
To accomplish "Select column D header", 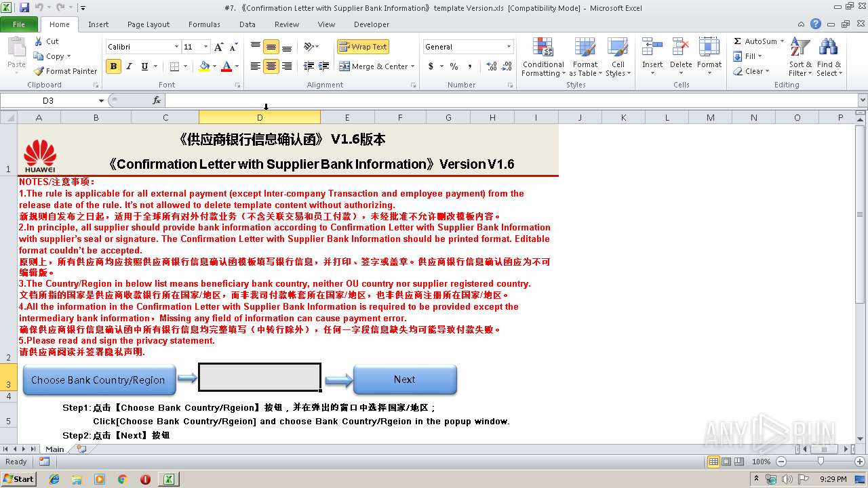I will click(x=260, y=117).
